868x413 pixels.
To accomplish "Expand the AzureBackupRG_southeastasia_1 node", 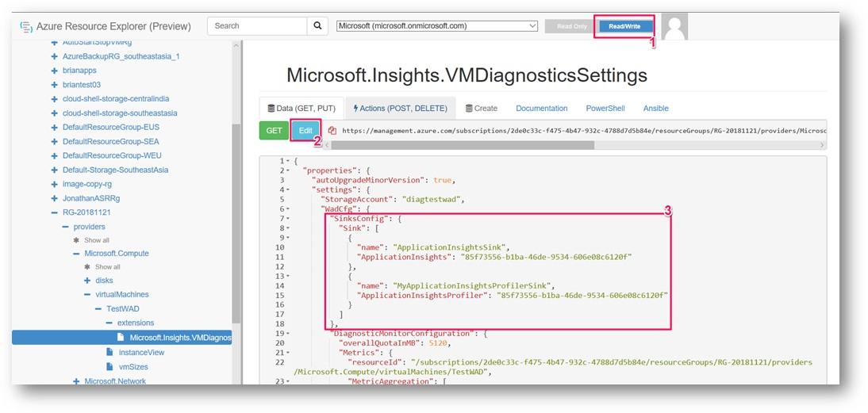I will pyautogui.click(x=54, y=56).
